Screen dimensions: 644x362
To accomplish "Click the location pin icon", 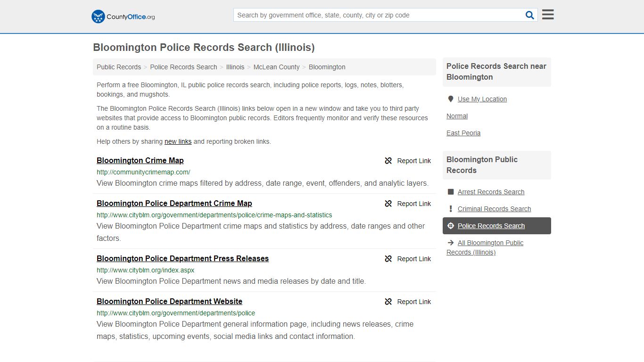I will tap(451, 99).
